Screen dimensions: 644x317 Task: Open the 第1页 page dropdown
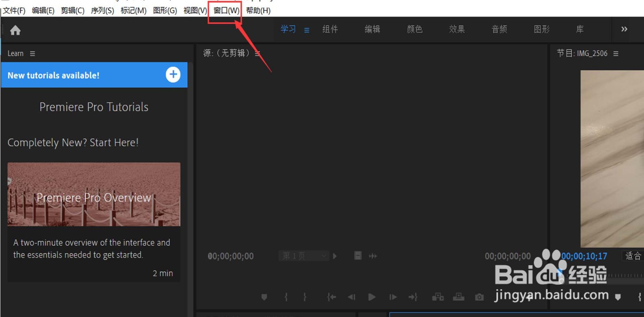(x=304, y=256)
